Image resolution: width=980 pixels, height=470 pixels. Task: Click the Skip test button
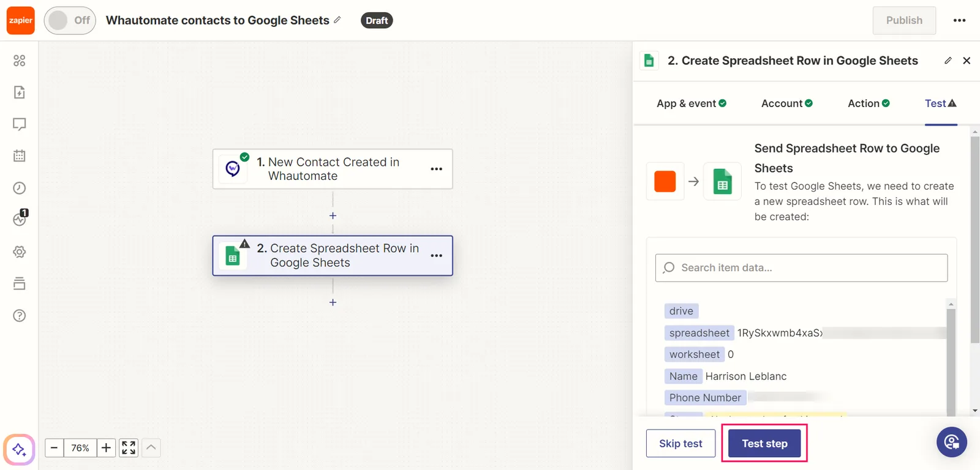pos(680,444)
